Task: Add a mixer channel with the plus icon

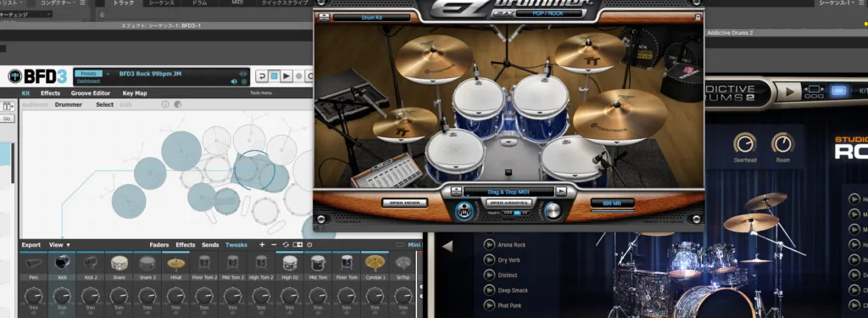Action: [x=262, y=245]
